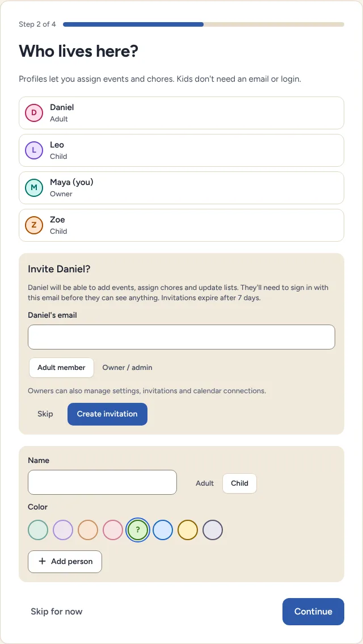Click Leo's purple L avatar icon
Image resolution: width=363 pixels, height=644 pixels.
(x=34, y=150)
